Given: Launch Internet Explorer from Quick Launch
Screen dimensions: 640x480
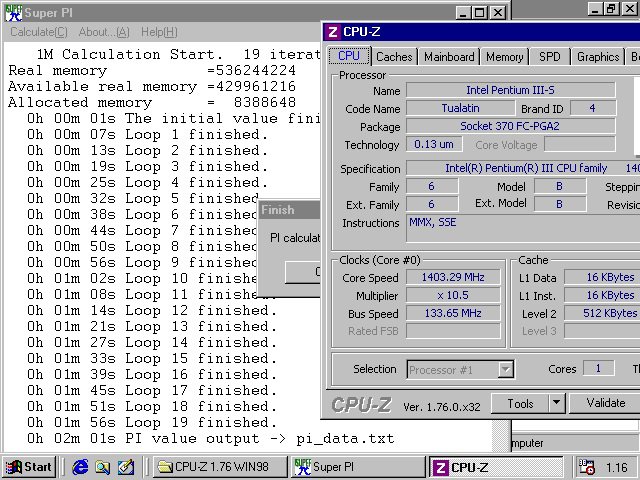Looking at the screenshot, I should tap(80, 467).
